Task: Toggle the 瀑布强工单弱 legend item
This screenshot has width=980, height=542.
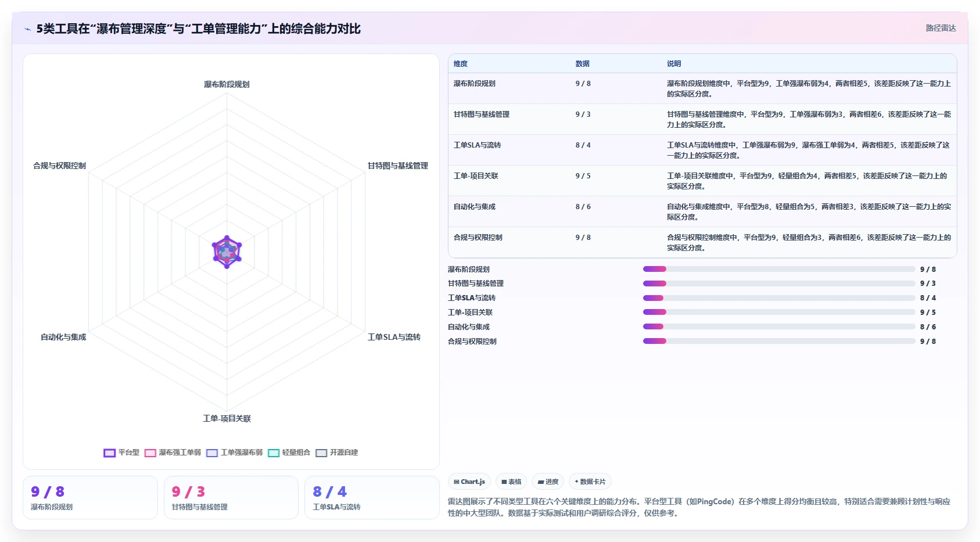Action: click(173, 453)
